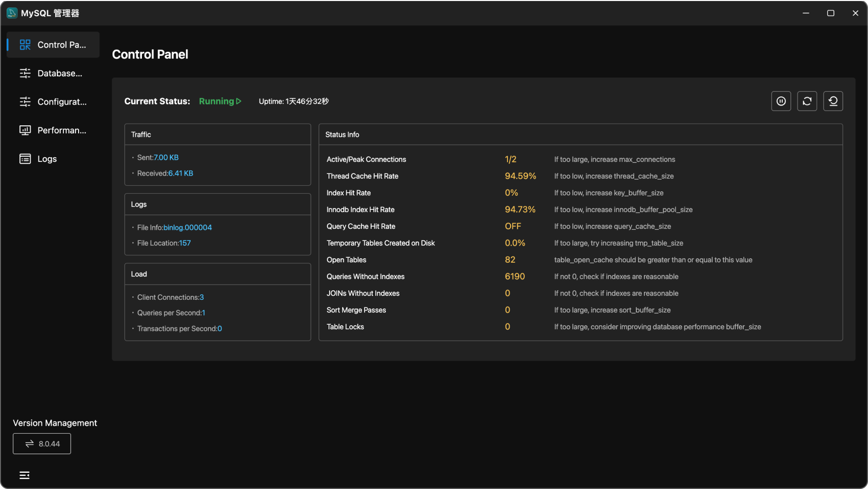Collapse the sidebar with bottom menu icon
This screenshot has width=868, height=489.
point(24,475)
